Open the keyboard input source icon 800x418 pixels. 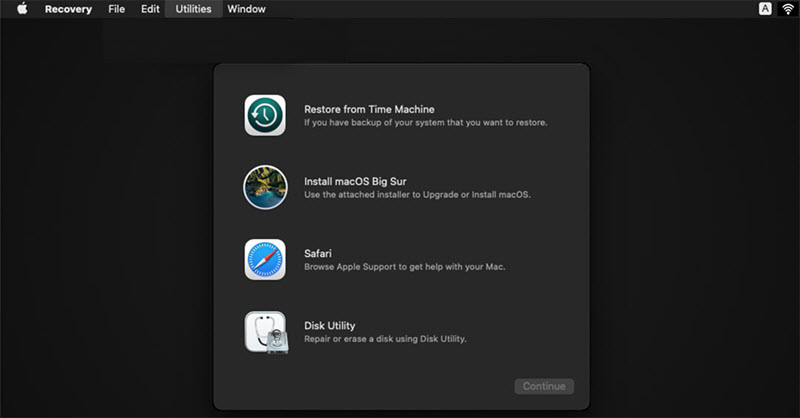coord(765,9)
